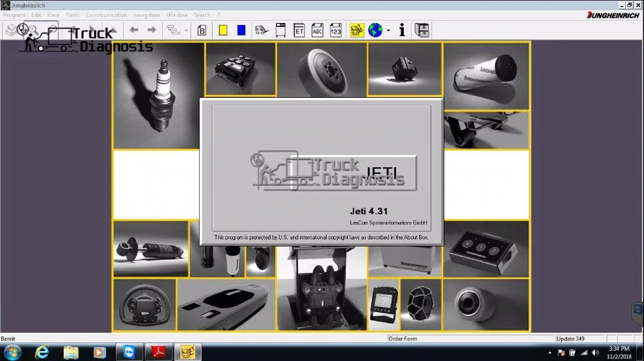Click the filing cabinet toolbar icon

pos(422,30)
